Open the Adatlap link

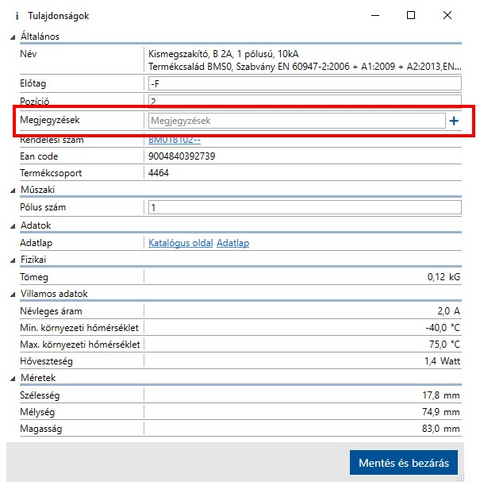233,243
